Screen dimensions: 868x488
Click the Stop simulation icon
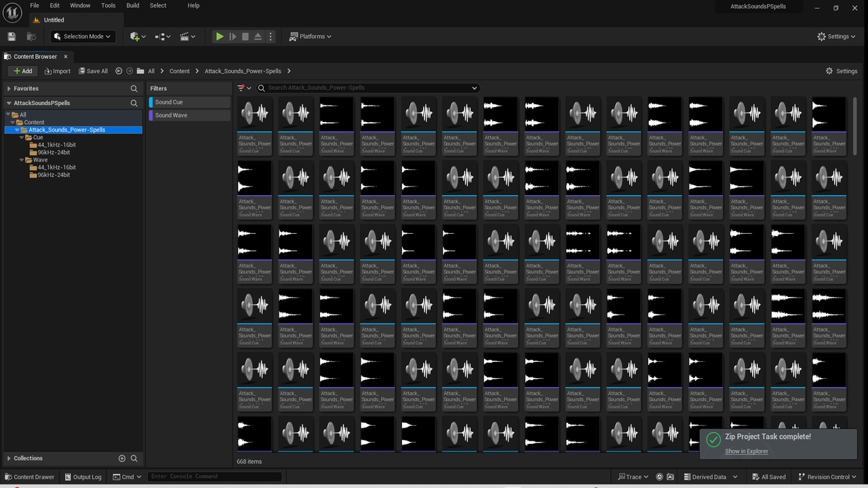tap(245, 37)
